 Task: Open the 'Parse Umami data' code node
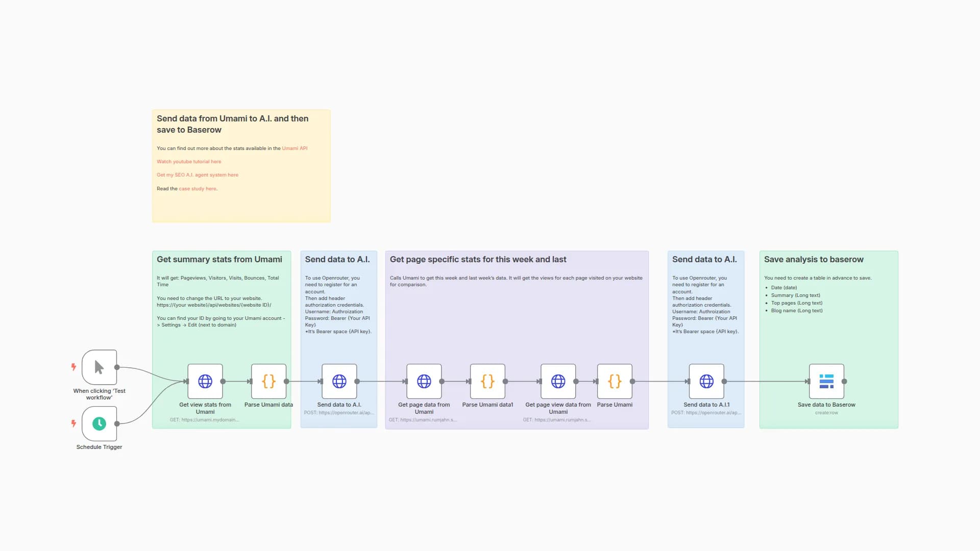(x=269, y=381)
